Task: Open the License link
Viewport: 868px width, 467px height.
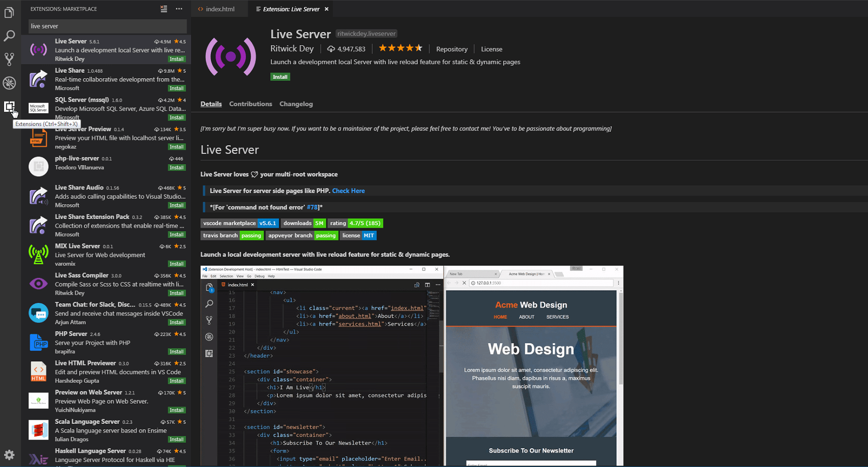Action: click(491, 49)
